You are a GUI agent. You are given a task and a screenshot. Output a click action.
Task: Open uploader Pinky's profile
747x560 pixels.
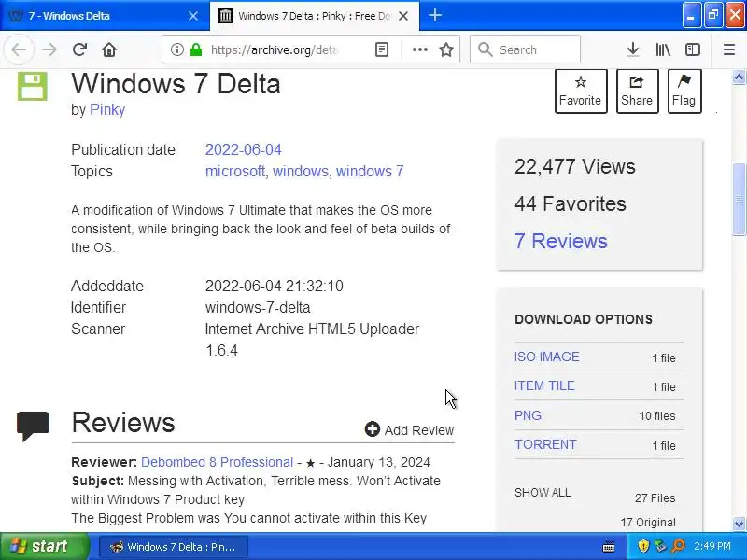(x=107, y=109)
